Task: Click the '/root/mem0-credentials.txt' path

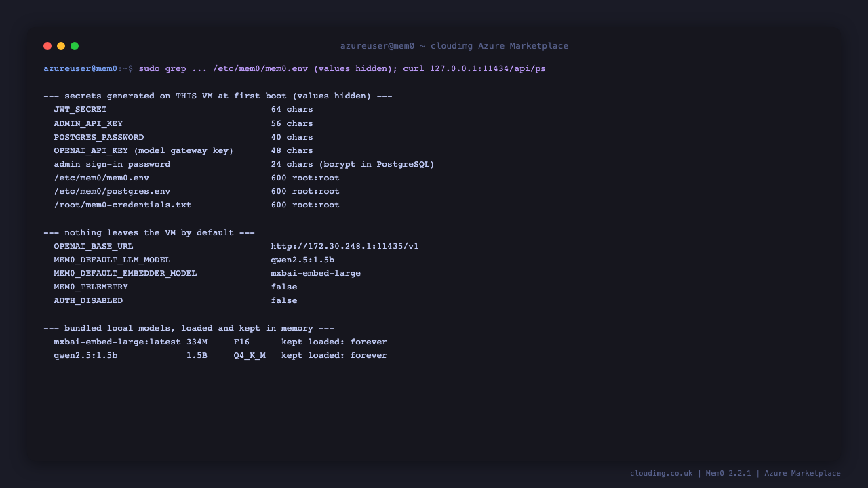Action: pyautogui.click(x=123, y=205)
